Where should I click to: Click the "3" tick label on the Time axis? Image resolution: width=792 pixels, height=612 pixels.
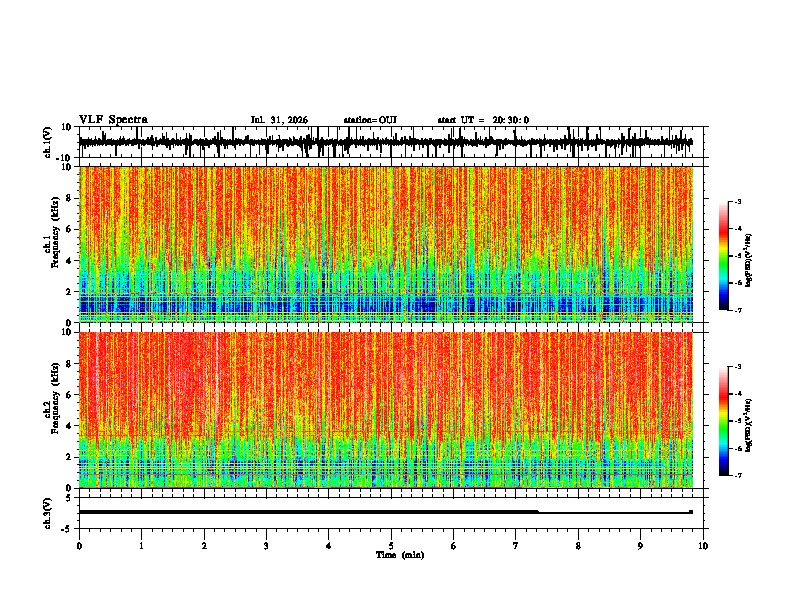(x=266, y=546)
